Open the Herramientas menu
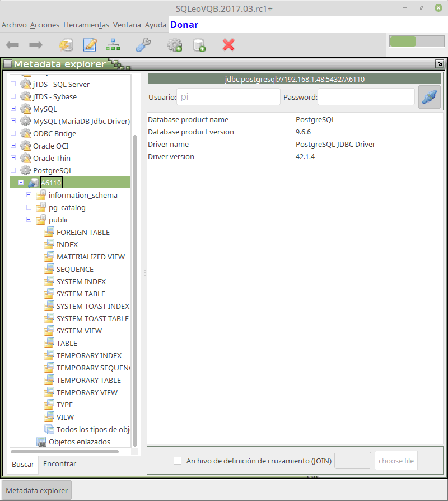The image size is (448, 501). coord(85,25)
